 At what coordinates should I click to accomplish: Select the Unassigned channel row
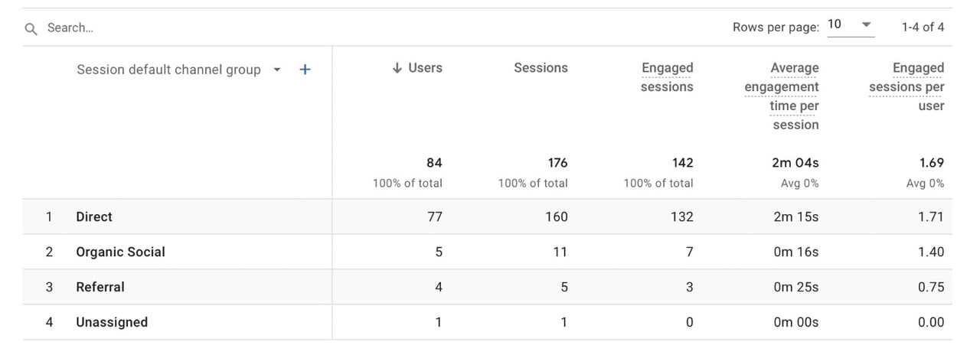pyautogui.click(x=488, y=322)
